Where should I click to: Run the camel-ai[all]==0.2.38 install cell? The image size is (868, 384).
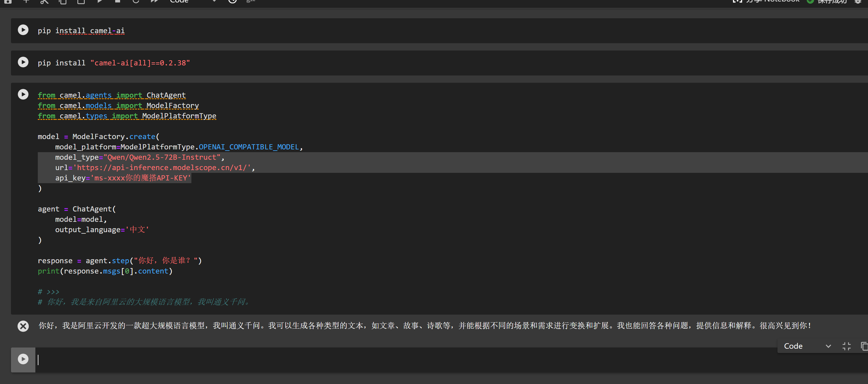(x=23, y=62)
